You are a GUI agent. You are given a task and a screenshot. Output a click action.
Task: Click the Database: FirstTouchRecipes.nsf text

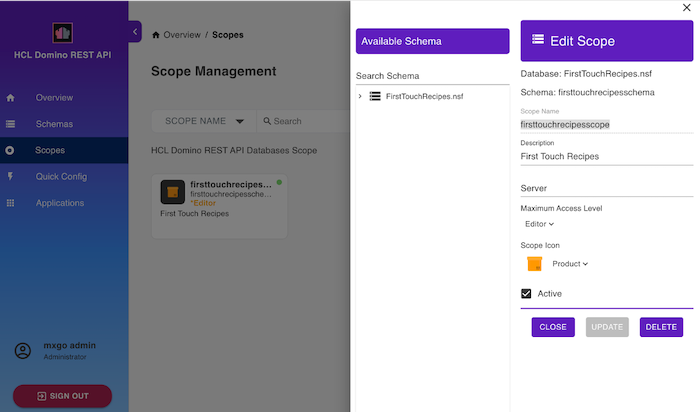(x=586, y=74)
